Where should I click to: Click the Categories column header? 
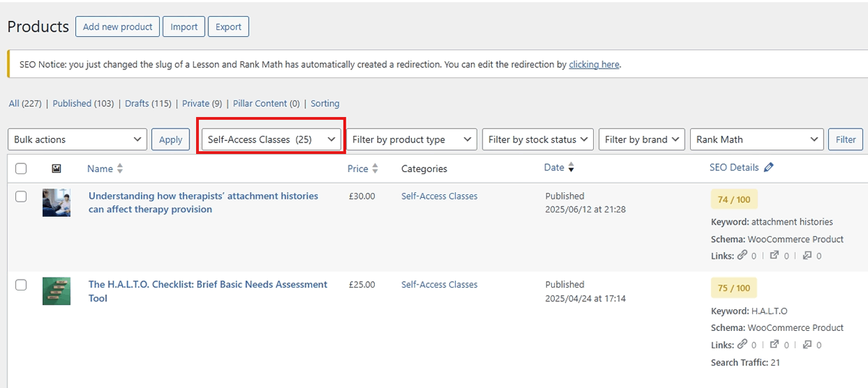pyautogui.click(x=424, y=168)
